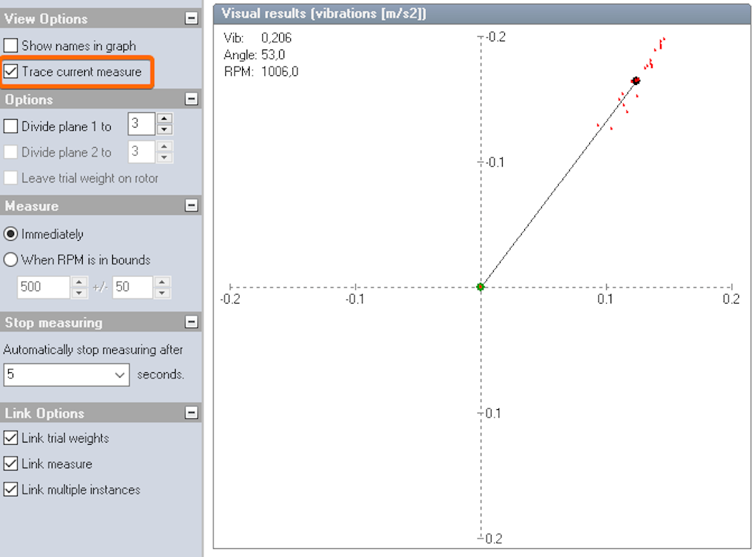Uncheck Link measure option
Screen dimensions: 756x557
[x=10, y=463]
